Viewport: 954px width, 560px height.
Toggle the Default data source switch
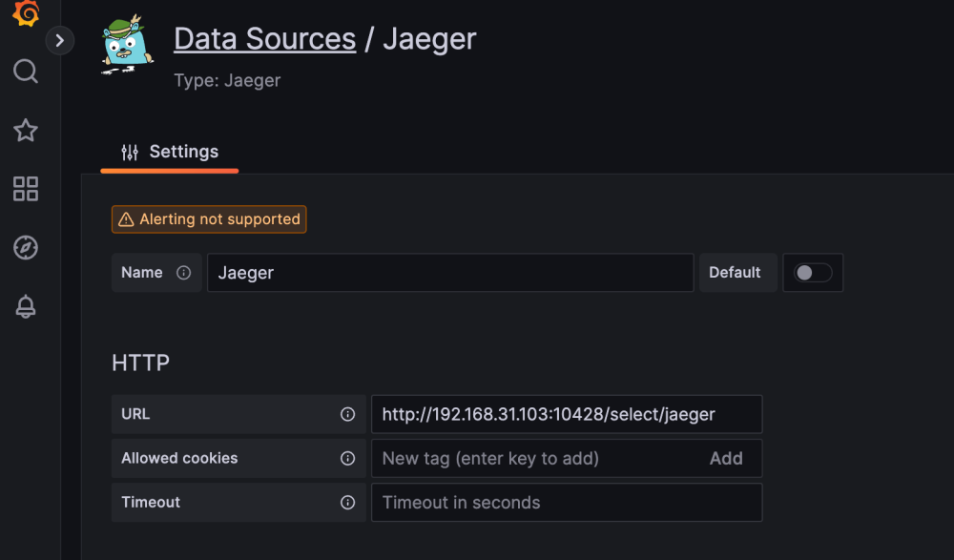pos(813,273)
